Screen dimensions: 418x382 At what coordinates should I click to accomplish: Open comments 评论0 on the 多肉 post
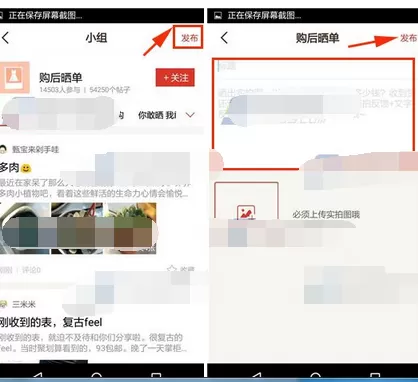tap(31, 270)
